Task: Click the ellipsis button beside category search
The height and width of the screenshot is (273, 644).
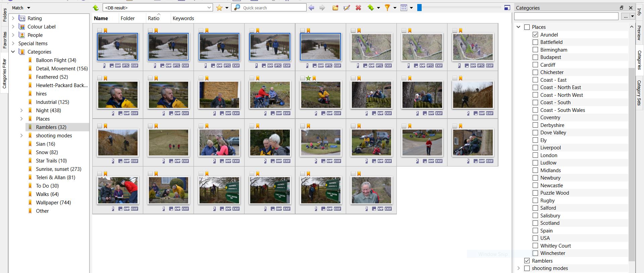Action: coord(625,16)
